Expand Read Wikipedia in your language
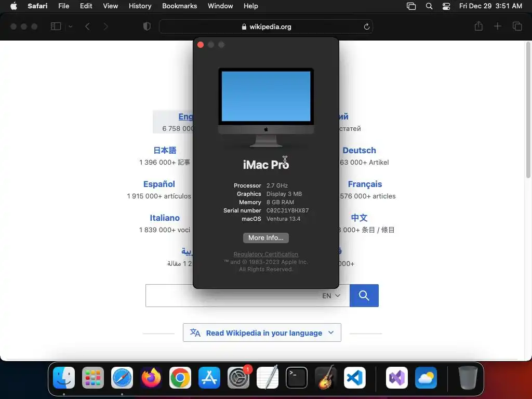This screenshot has height=399, width=532. point(262,333)
